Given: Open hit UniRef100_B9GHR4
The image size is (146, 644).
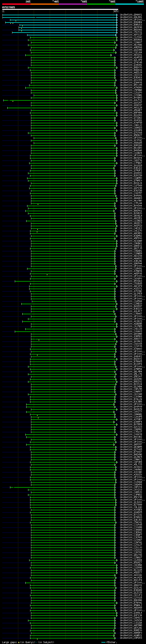Looking at the screenshot, I should click(x=131, y=22).
